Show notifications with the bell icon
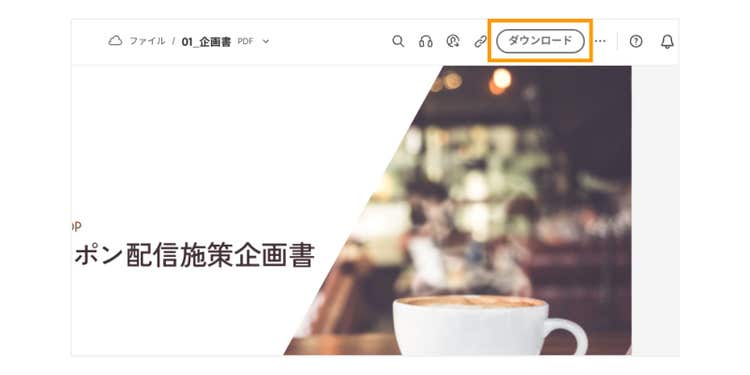 (x=667, y=42)
